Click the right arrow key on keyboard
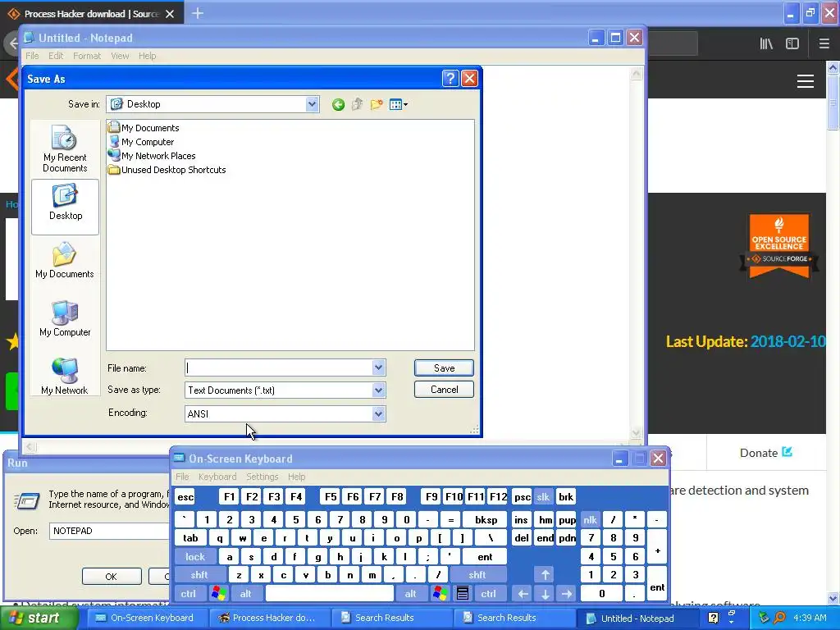Image resolution: width=840 pixels, height=630 pixels. tap(567, 594)
